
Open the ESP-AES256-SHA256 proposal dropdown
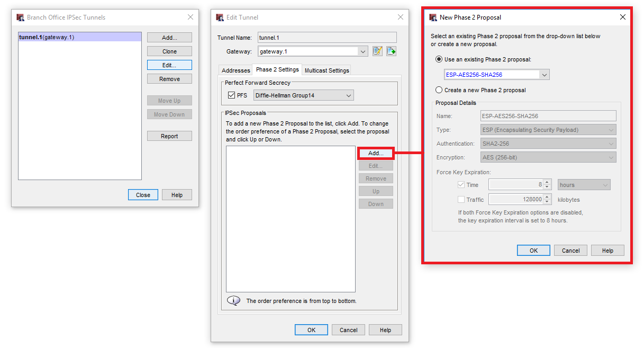pos(545,75)
